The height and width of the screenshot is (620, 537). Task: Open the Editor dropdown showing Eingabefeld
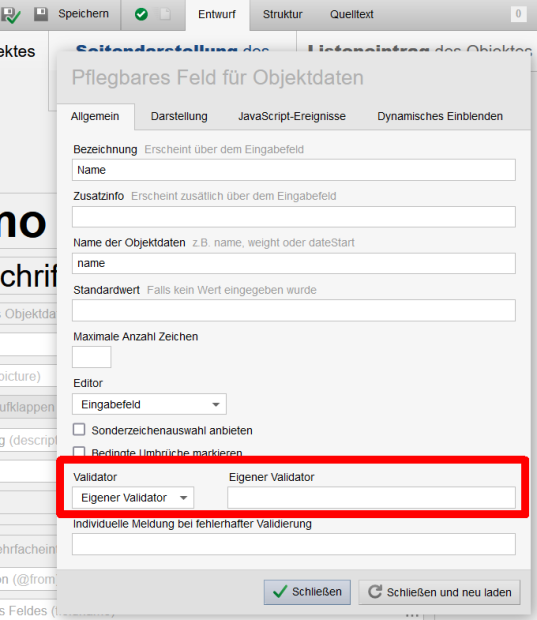point(149,404)
